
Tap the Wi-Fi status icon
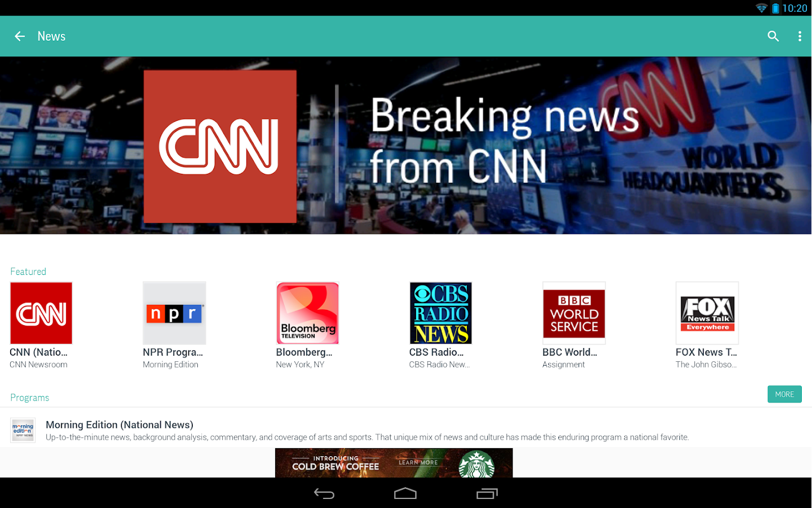click(761, 8)
